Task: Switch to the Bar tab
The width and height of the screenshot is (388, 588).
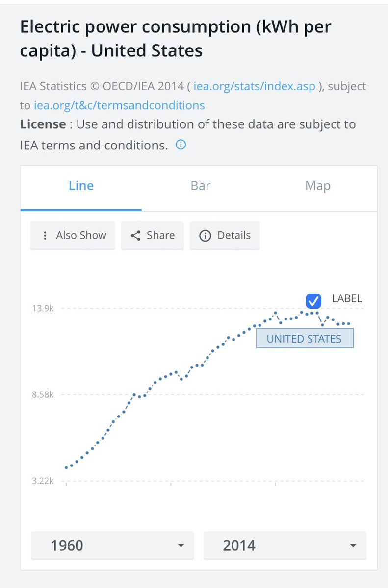Action: tap(201, 186)
